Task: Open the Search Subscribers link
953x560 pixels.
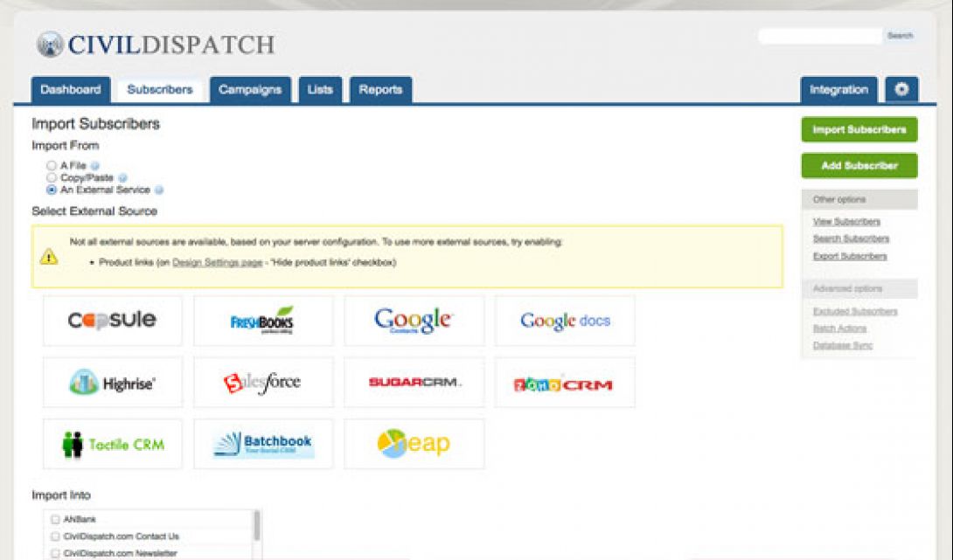Action: pyautogui.click(x=851, y=239)
